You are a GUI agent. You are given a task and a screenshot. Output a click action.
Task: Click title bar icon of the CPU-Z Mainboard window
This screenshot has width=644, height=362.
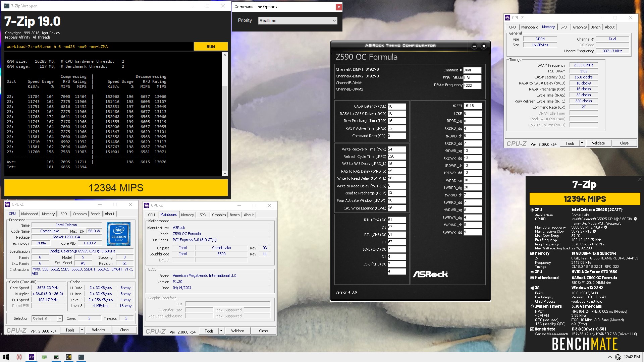[x=147, y=205]
